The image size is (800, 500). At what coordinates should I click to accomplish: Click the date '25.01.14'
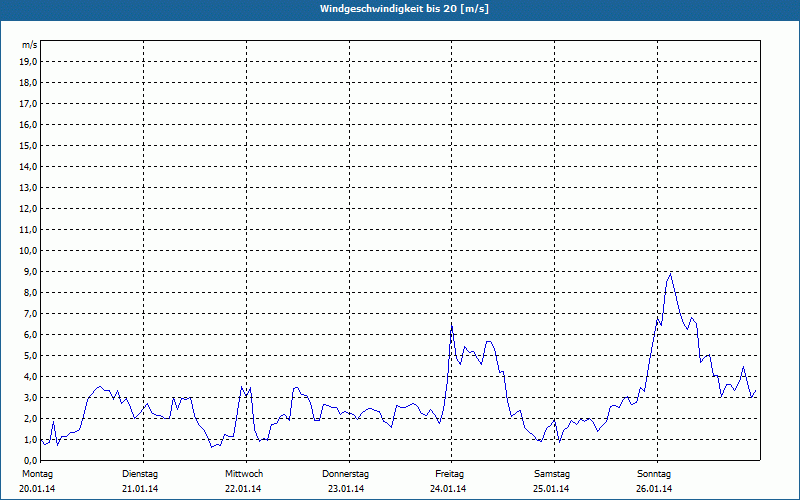pyautogui.click(x=551, y=489)
